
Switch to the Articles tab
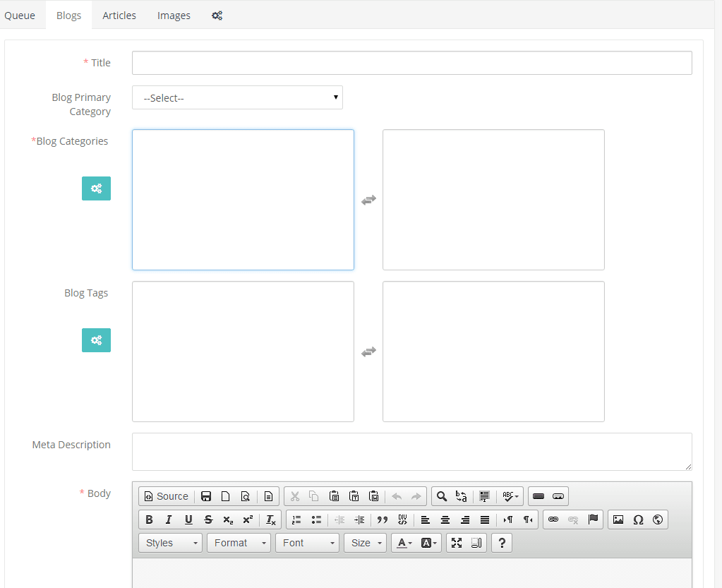pyautogui.click(x=119, y=16)
